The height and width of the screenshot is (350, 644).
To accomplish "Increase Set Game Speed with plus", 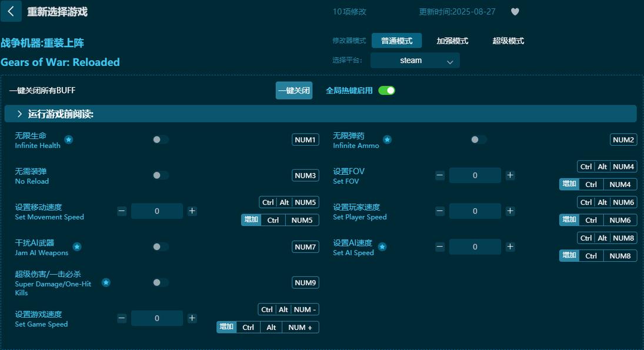I will pos(192,318).
